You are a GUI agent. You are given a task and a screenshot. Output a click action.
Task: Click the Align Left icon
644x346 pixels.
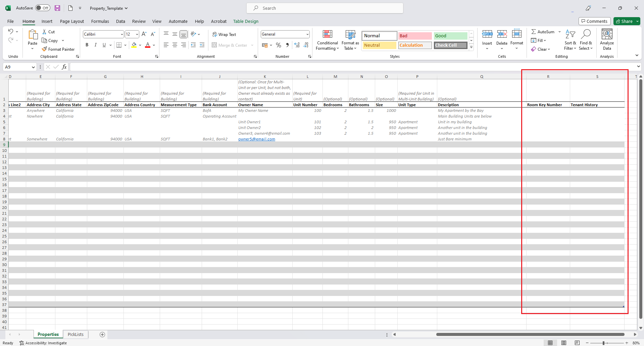(166, 45)
